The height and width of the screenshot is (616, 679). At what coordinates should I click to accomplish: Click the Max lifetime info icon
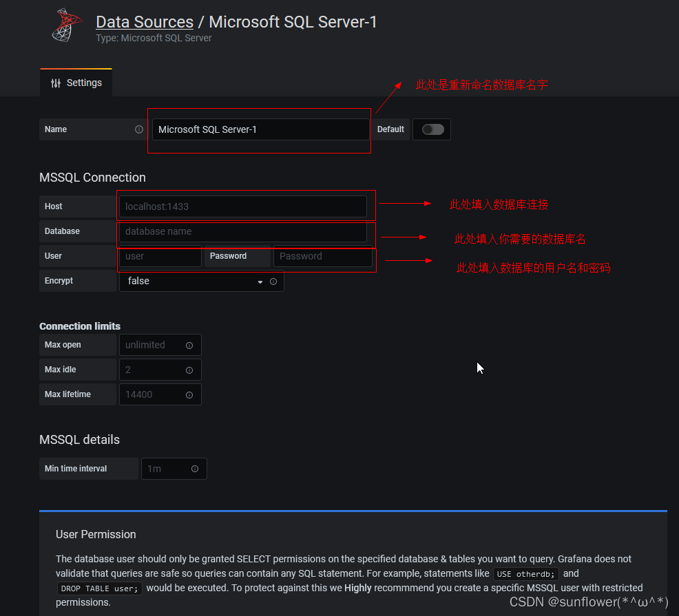(x=189, y=395)
